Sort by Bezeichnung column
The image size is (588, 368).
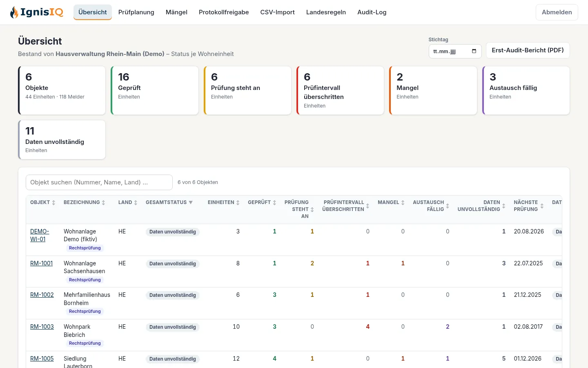pyautogui.click(x=84, y=202)
